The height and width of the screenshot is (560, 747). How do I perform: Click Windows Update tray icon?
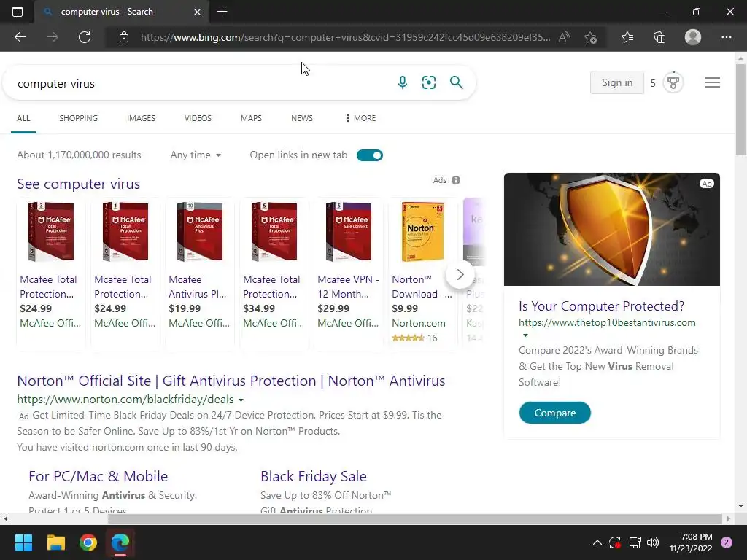click(x=615, y=542)
